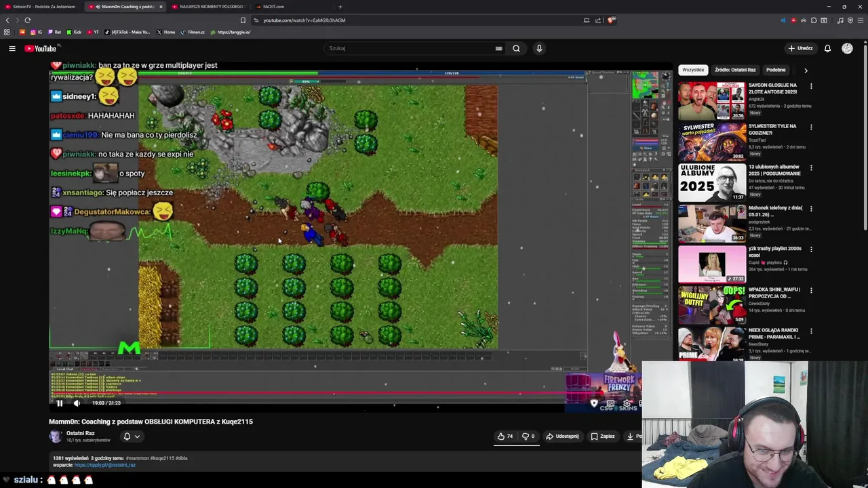Open options menu for y2k trashy playlist
Screen dimensions: 868x488
tap(811, 249)
